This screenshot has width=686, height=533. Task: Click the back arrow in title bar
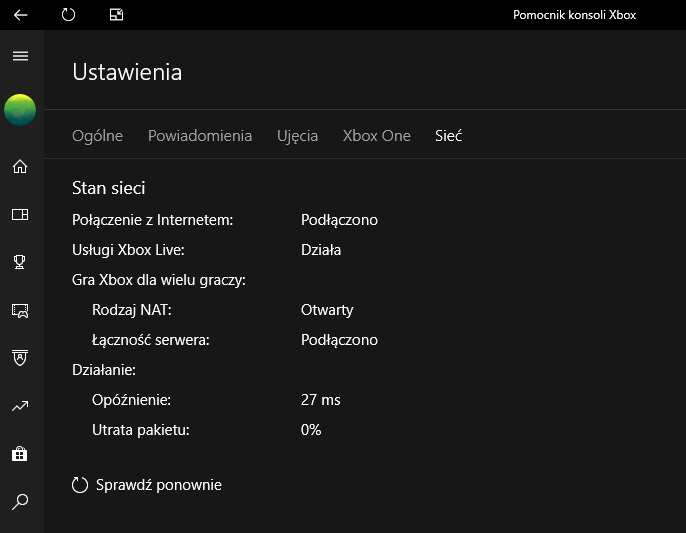pos(20,15)
